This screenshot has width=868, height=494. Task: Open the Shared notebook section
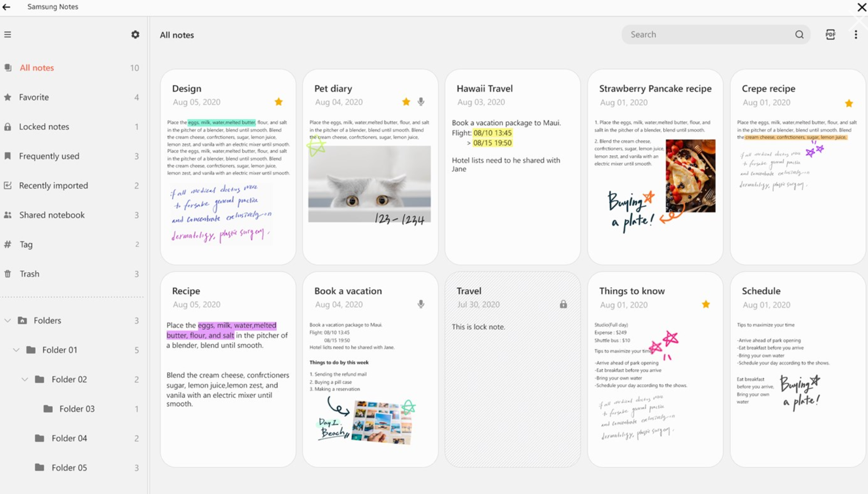[52, 215]
